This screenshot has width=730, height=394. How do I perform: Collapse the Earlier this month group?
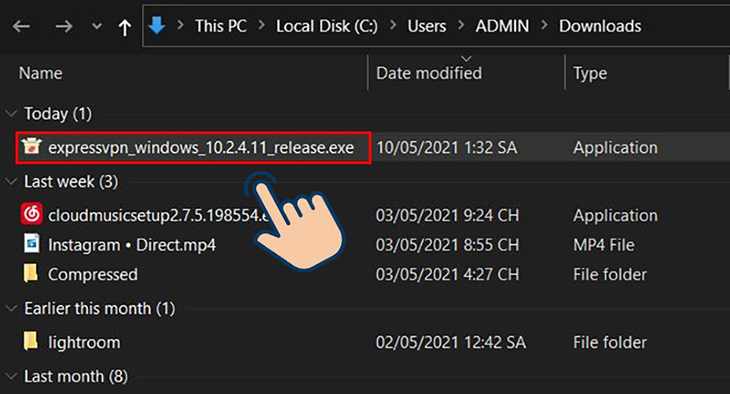point(11,308)
